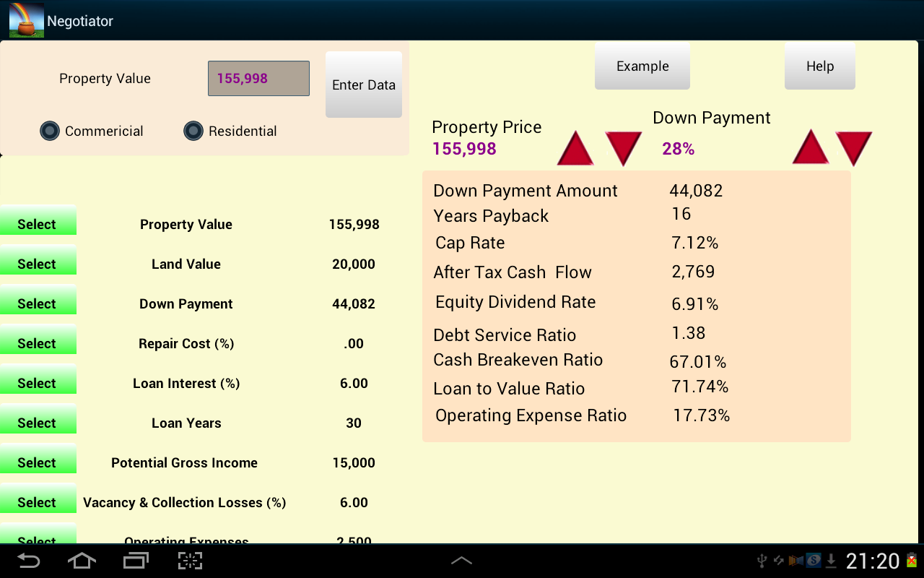This screenshot has width=924, height=578.
Task: Select the Commercial radio button
Action: (49, 131)
